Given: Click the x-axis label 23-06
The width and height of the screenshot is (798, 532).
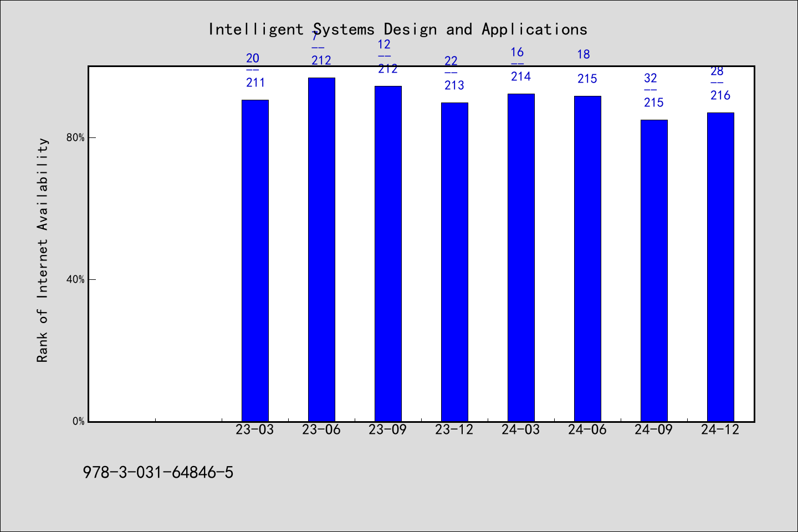Looking at the screenshot, I should click(x=321, y=429).
